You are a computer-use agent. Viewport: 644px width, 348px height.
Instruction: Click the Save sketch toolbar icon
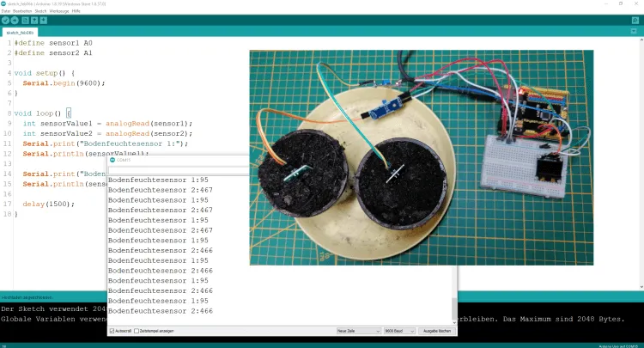tap(44, 19)
